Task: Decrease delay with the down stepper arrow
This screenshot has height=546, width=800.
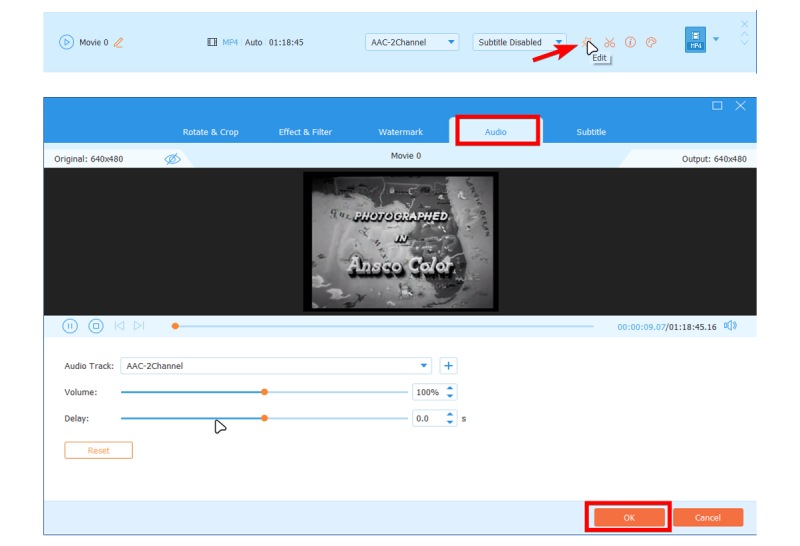Action: [x=450, y=422]
